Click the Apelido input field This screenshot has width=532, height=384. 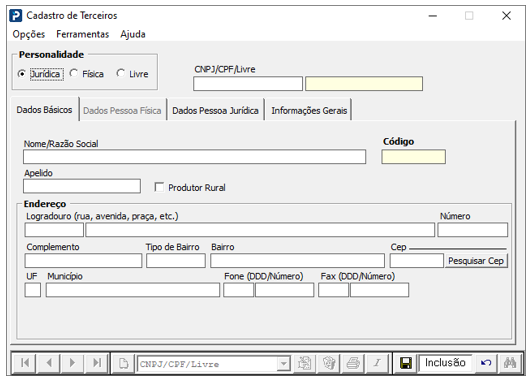click(82, 186)
